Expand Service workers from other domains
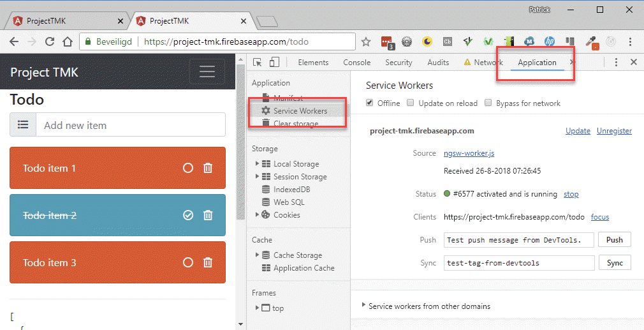Screen dimensions: 644x330 (364, 306)
